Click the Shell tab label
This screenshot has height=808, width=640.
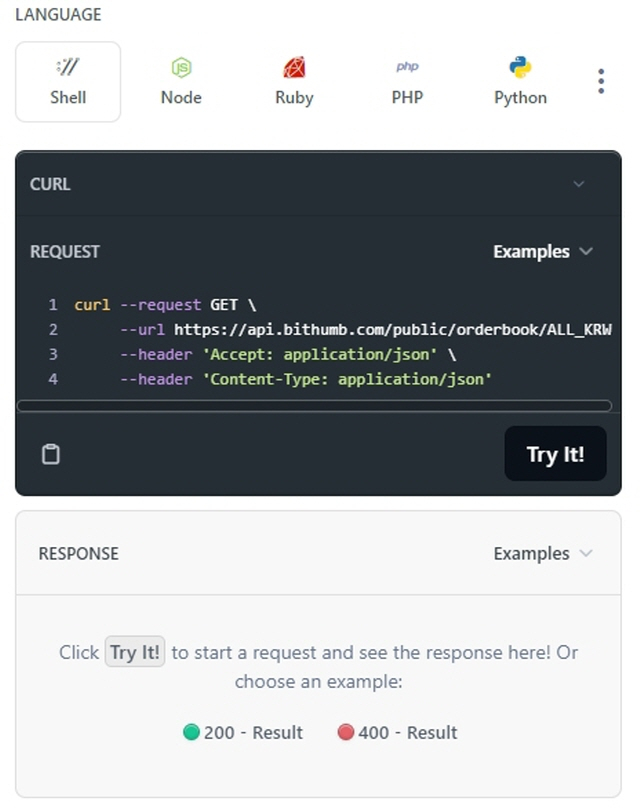pyautogui.click(x=68, y=98)
